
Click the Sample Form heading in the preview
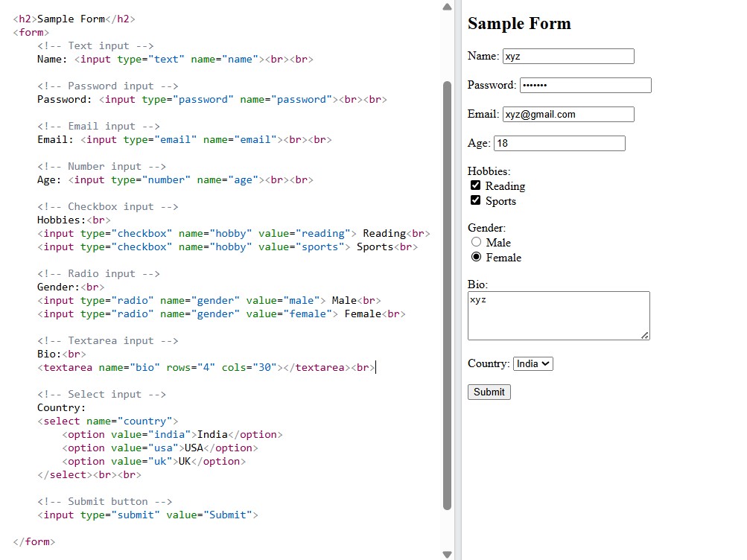coord(519,23)
